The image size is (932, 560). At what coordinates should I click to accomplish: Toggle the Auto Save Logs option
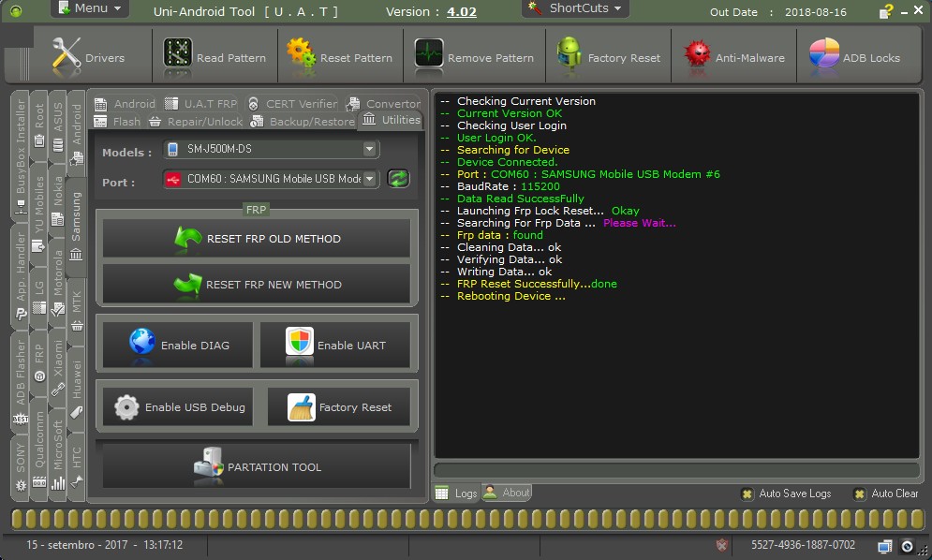[786, 494]
